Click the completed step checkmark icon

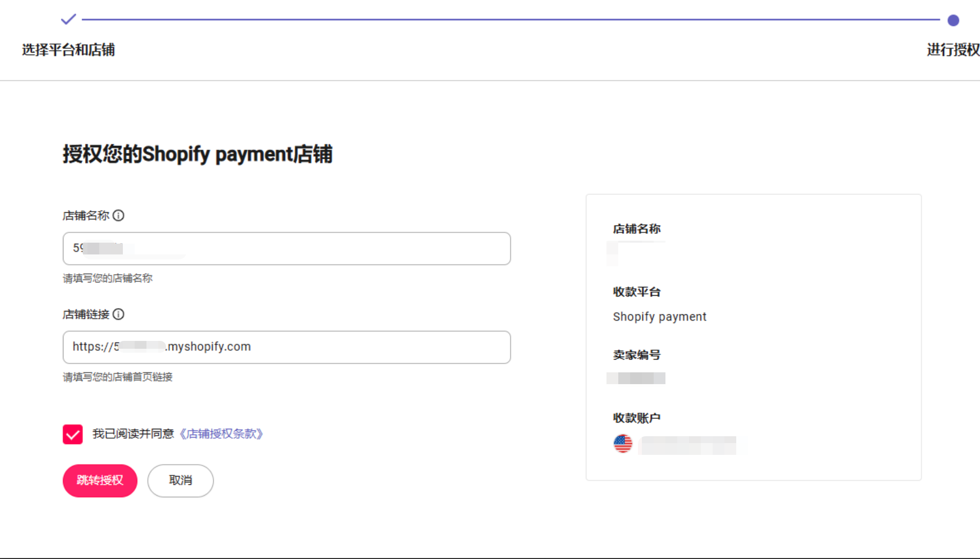pyautogui.click(x=68, y=20)
